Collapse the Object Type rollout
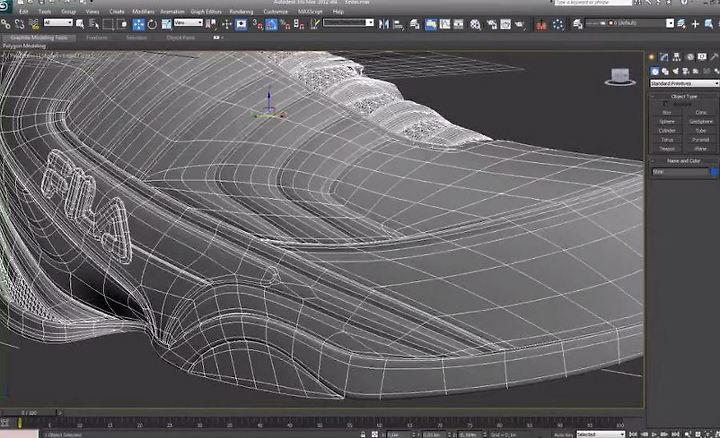The height and width of the screenshot is (438, 720). (683, 96)
